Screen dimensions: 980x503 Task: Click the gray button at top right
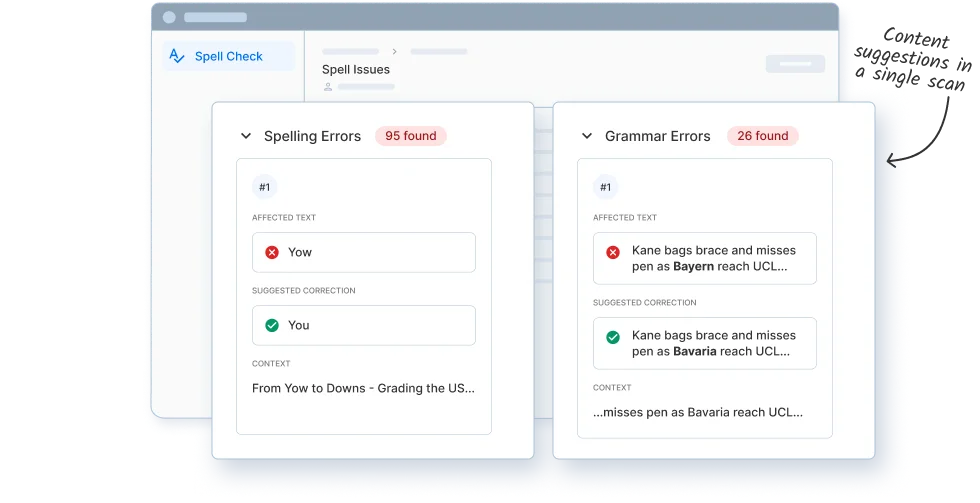coord(795,64)
